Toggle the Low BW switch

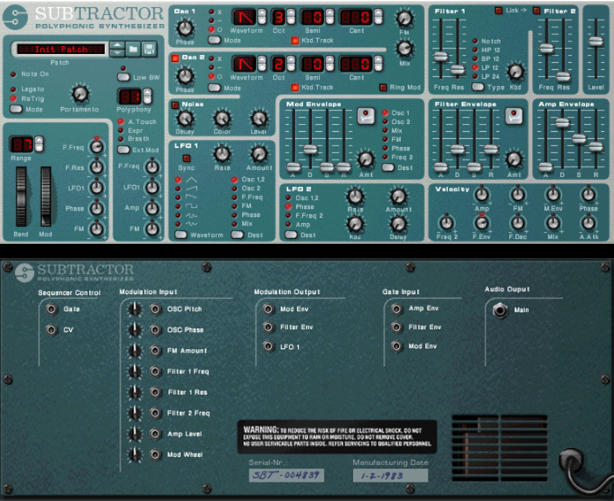(x=124, y=77)
